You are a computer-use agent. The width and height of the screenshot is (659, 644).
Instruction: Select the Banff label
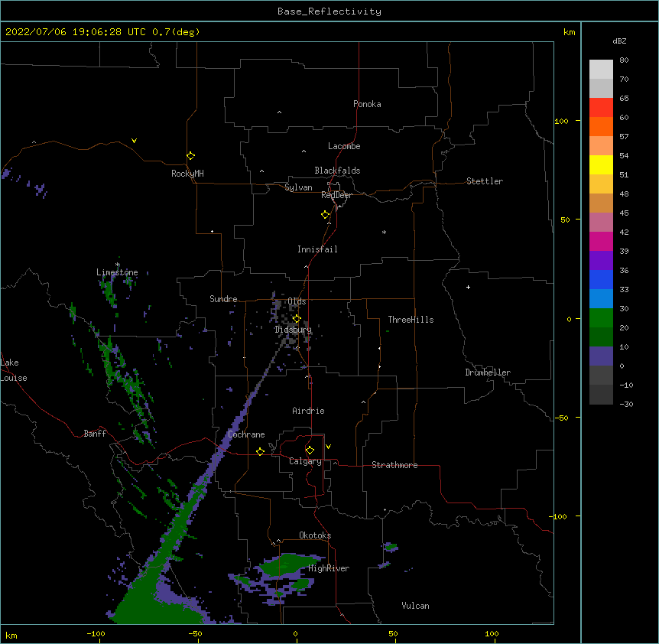pos(95,434)
